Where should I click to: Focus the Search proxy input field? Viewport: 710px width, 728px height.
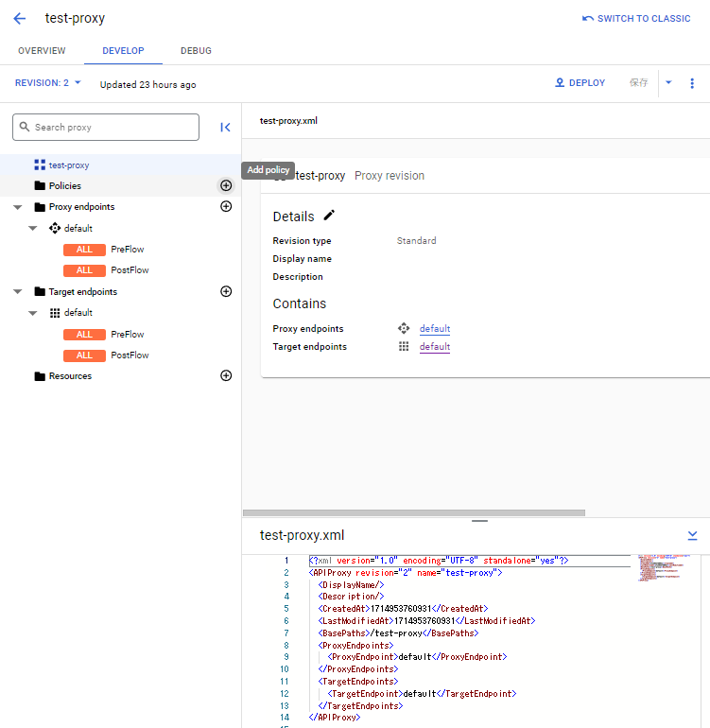(106, 128)
